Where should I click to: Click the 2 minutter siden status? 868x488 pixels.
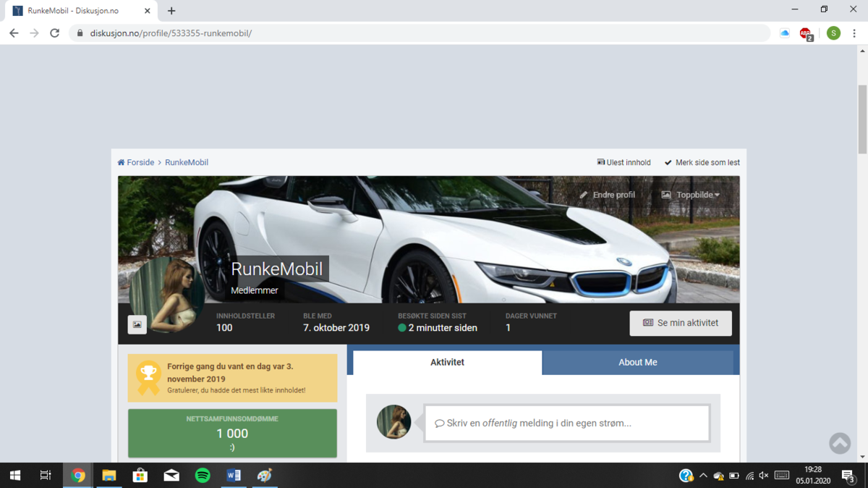(x=438, y=328)
